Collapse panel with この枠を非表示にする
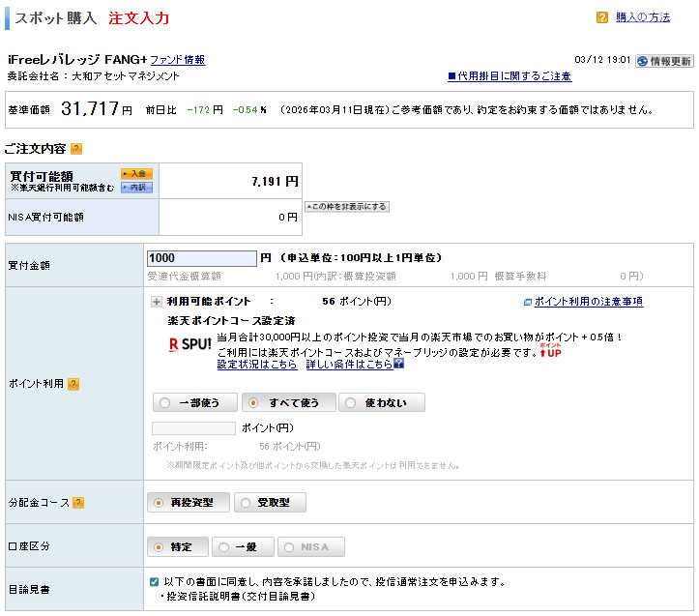The width and height of the screenshot is (699, 616). pos(346,206)
